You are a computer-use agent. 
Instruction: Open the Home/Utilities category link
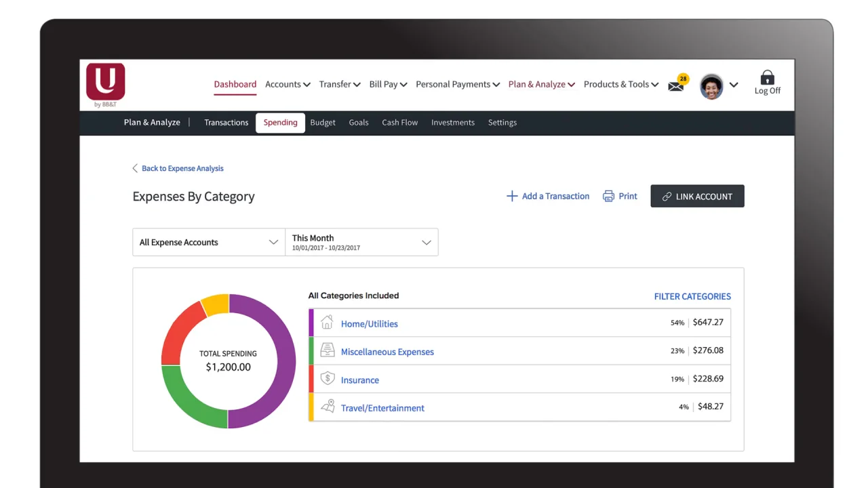[x=370, y=324]
